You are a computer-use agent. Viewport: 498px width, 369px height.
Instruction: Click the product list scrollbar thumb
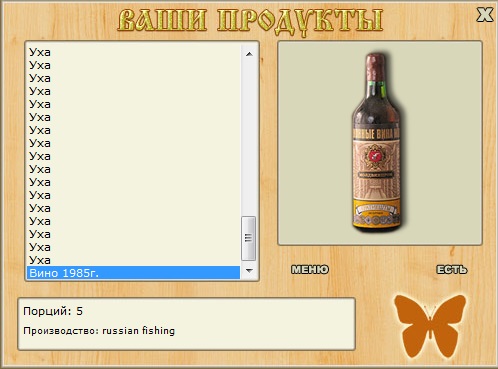tap(249, 238)
